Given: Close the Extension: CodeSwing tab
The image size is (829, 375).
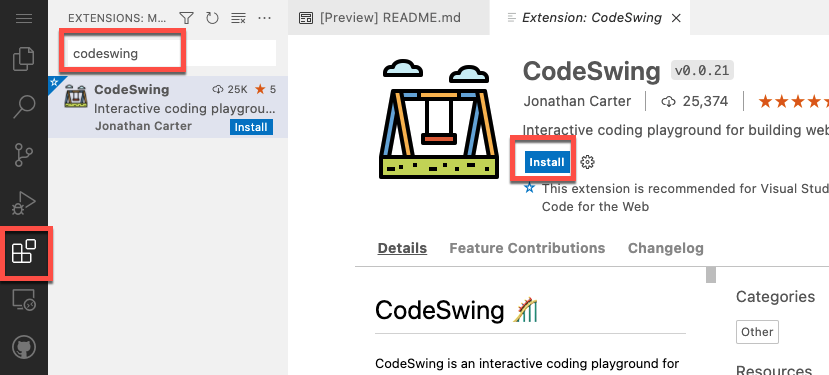Looking at the screenshot, I should tap(676, 19).
